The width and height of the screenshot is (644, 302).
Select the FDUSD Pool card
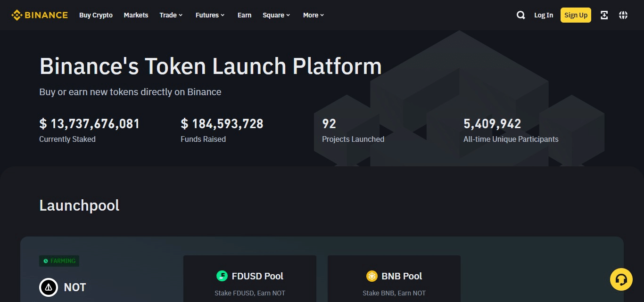[249, 283]
